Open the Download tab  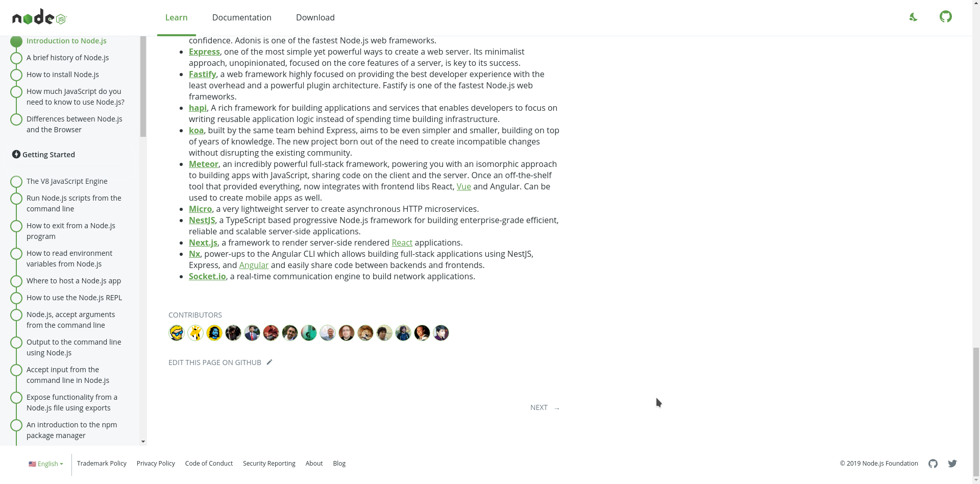point(315,17)
